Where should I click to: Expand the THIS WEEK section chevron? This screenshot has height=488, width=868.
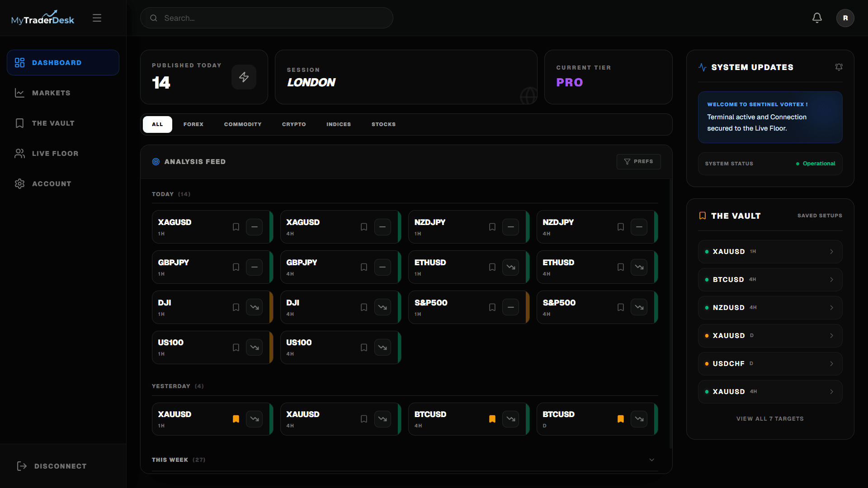pyautogui.click(x=651, y=460)
